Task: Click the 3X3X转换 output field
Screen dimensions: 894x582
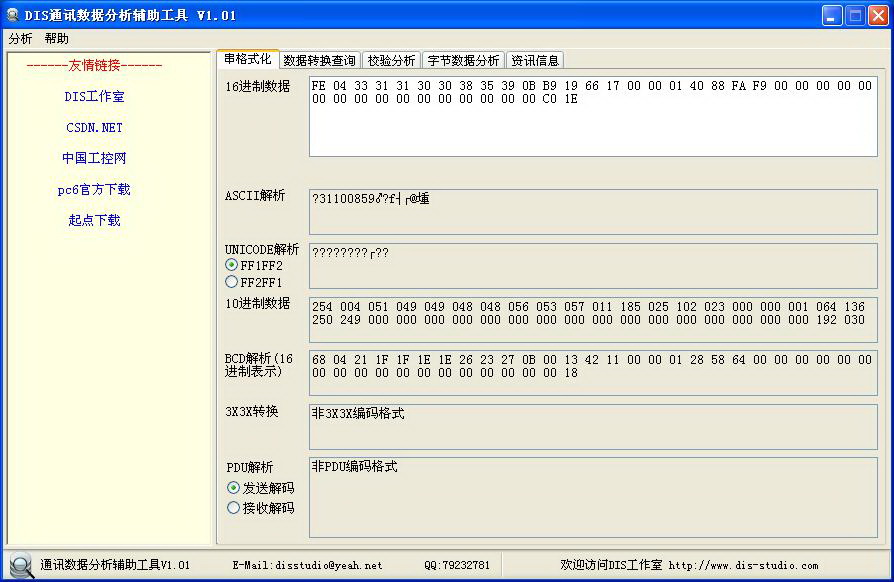Action: tap(593, 427)
